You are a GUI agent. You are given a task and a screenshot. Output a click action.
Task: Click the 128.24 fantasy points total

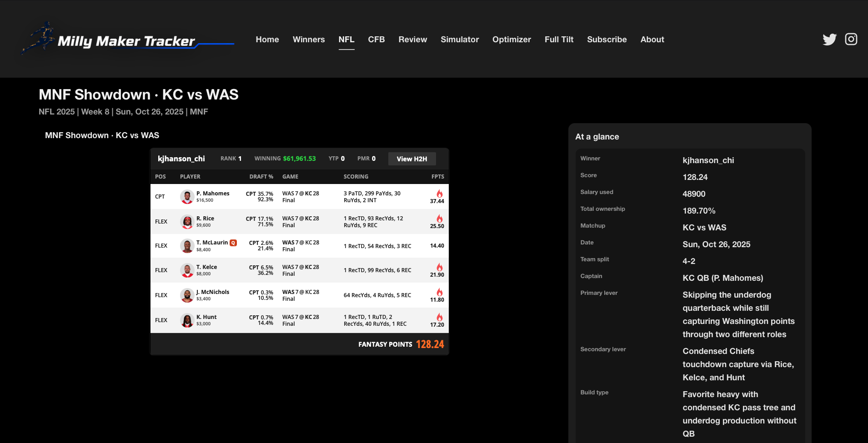click(430, 344)
